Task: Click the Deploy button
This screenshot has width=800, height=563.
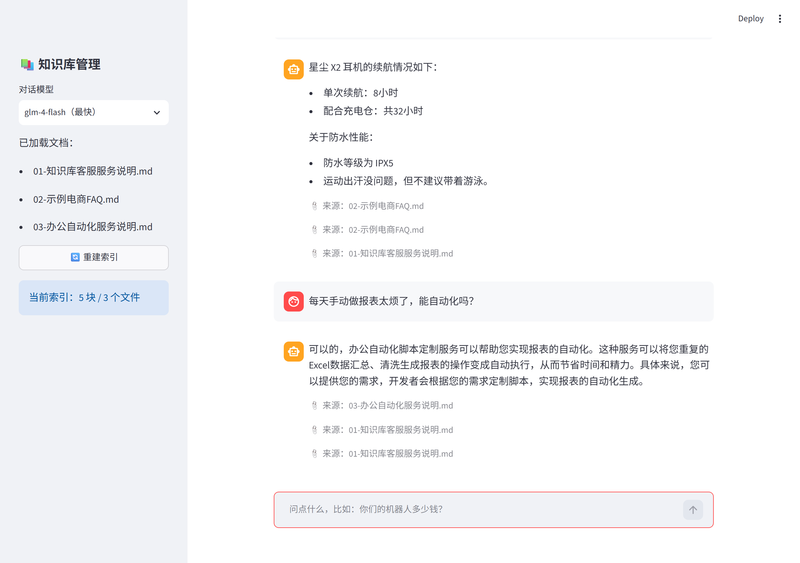Action: coord(751,19)
